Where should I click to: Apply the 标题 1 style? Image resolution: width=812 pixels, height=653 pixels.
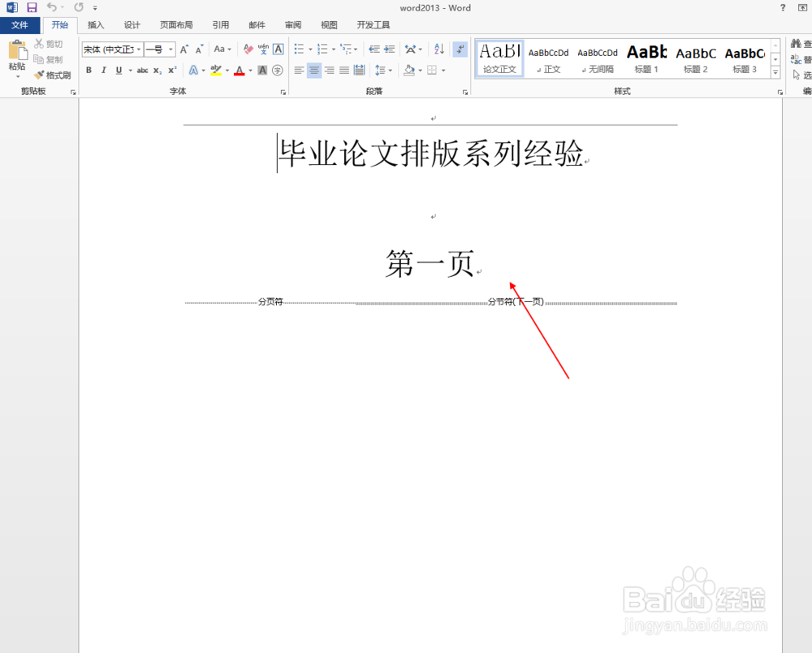[x=646, y=58]
